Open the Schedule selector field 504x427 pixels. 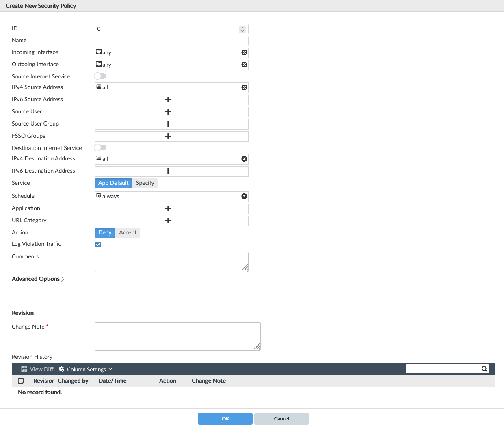(171, 196)
